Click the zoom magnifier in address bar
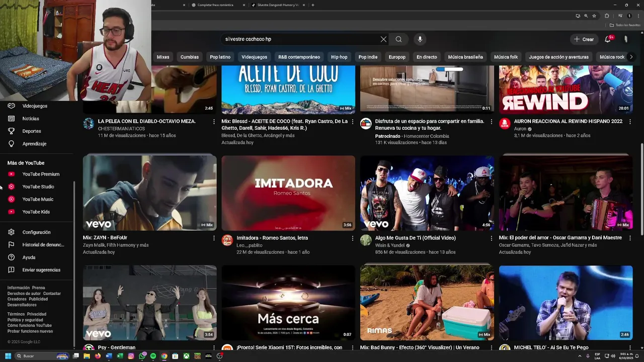 coord(586,16)
